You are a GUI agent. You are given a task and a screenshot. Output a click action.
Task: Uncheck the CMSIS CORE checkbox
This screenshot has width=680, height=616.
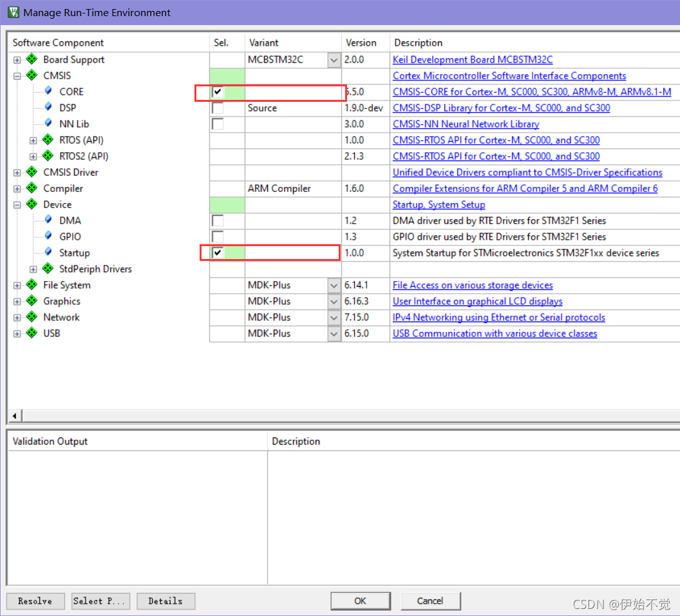(218, 91)
